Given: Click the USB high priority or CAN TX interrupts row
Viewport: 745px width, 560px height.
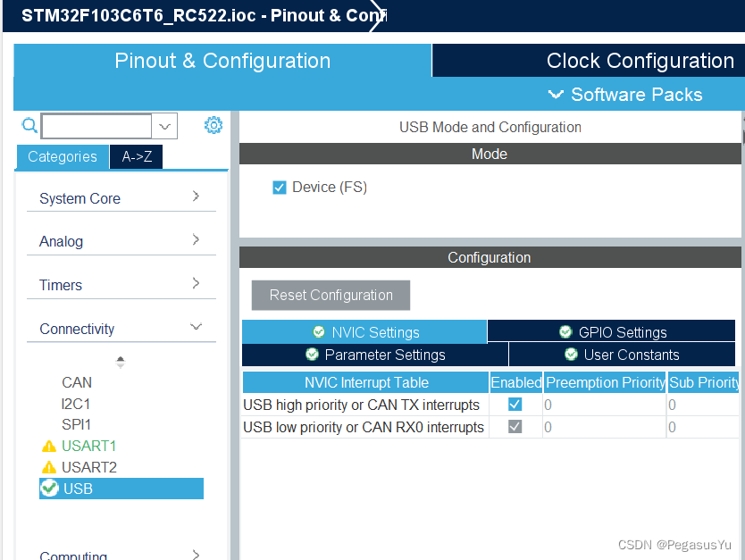Looking at the screenshot, I should click(490, 405).
